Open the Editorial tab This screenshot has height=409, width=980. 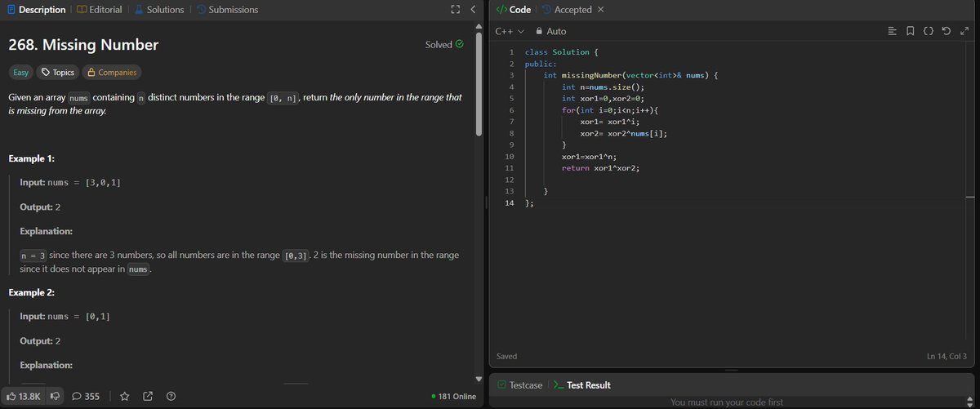coord(99,10)
